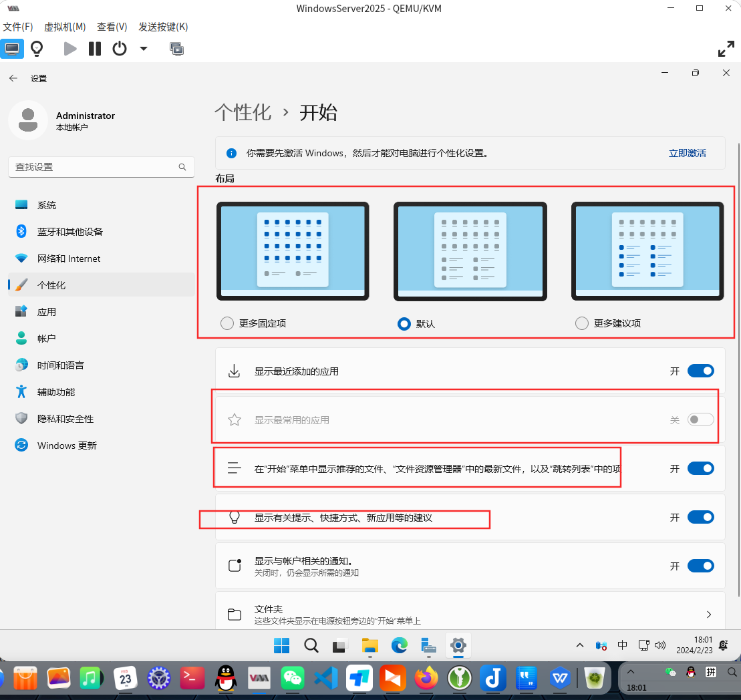Open virtual hardware details lightbulb icon

[x=36, y=49]
